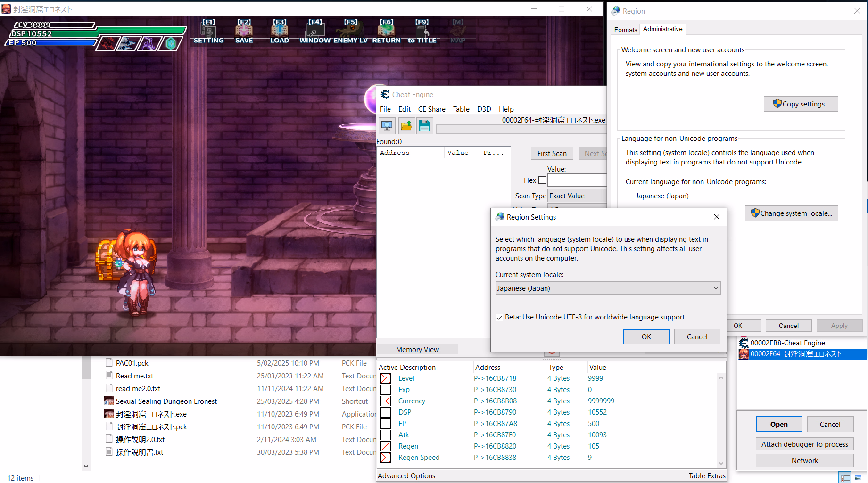Click First Scan button
The width and height of the screenshot is (868, 483).
point(552,153)
